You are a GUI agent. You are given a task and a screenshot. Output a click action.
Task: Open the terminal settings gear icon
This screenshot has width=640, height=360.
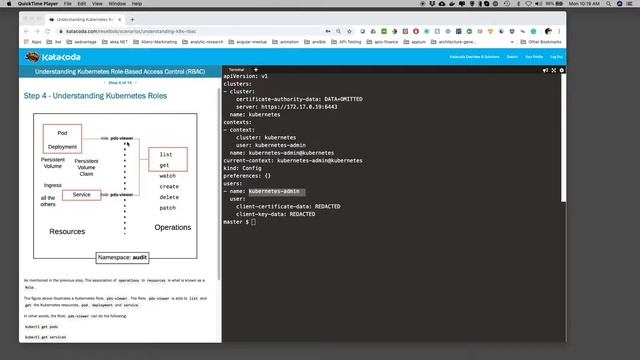pyautogui.click(x=562, y=70)
